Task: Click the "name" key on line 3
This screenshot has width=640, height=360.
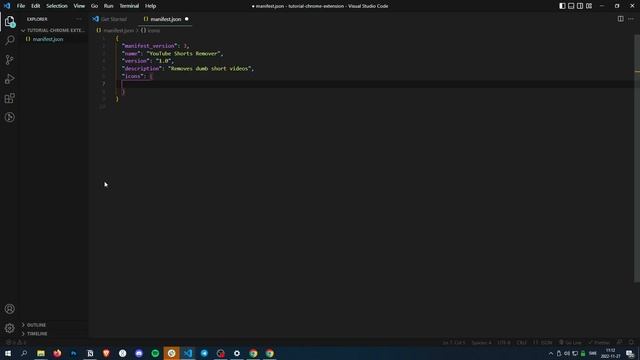Action: [131, 53]
